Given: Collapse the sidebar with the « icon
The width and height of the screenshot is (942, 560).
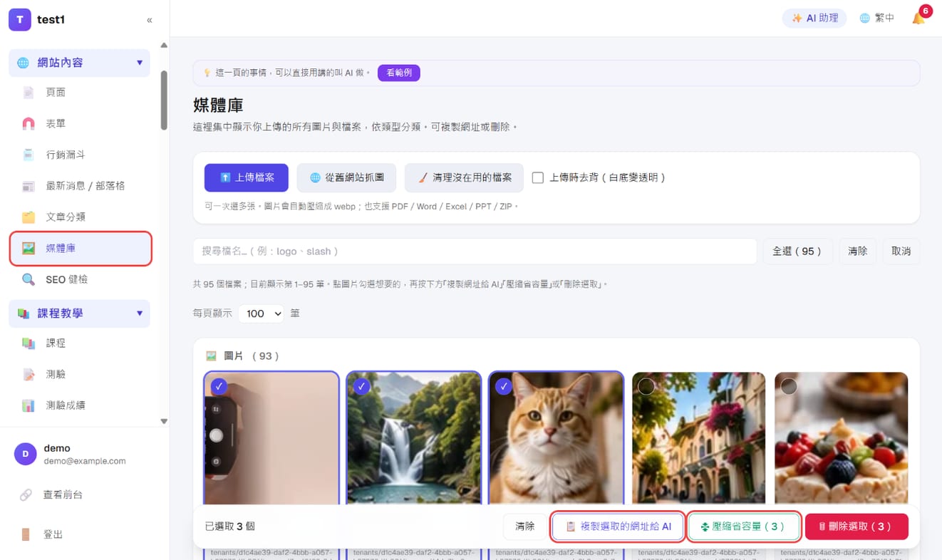Looking at the screenshot, I should (149, 20).
